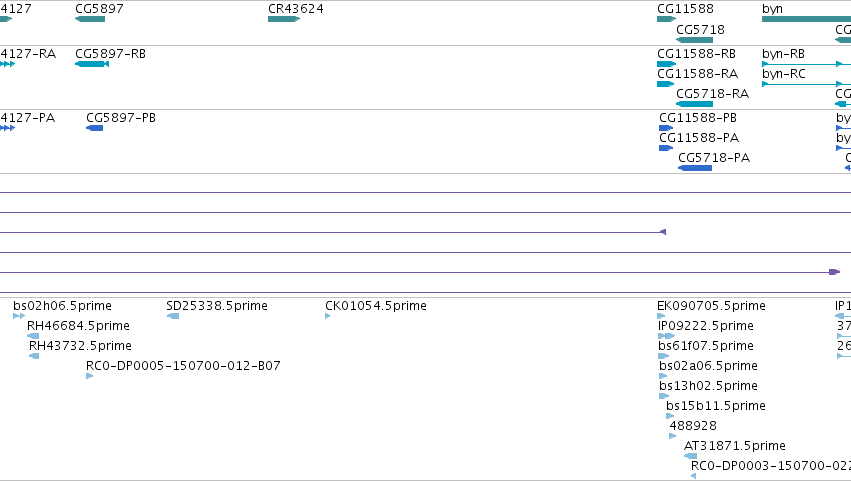
Task: Click the CG11588-PA protein bar
Action: tap(666, 148)
